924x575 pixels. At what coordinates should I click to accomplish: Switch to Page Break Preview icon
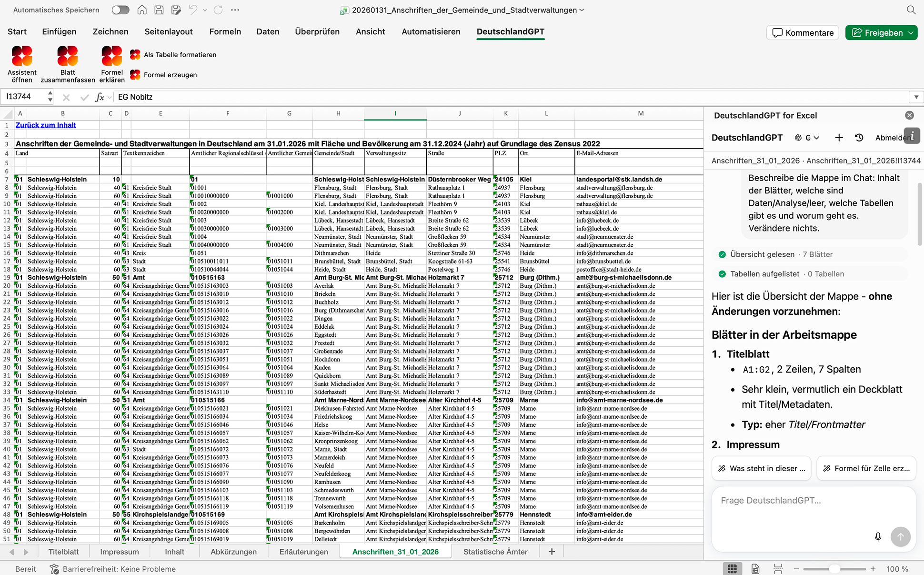(778, 569)
